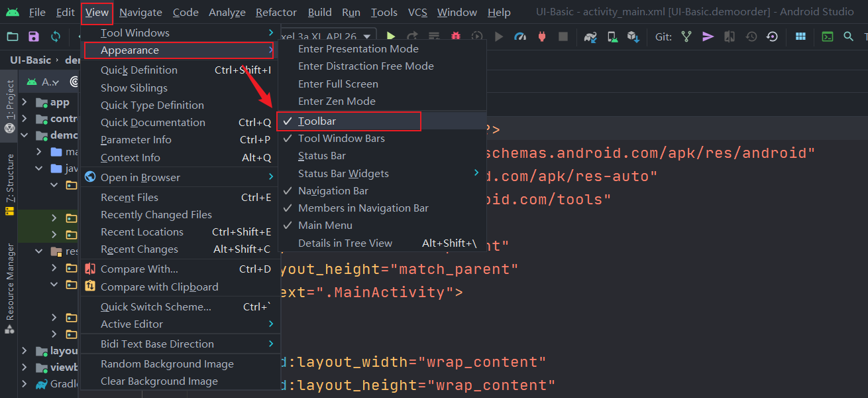Screen dimensions: 868x398
Task: Open the Build menu
Action: (320, 13)
